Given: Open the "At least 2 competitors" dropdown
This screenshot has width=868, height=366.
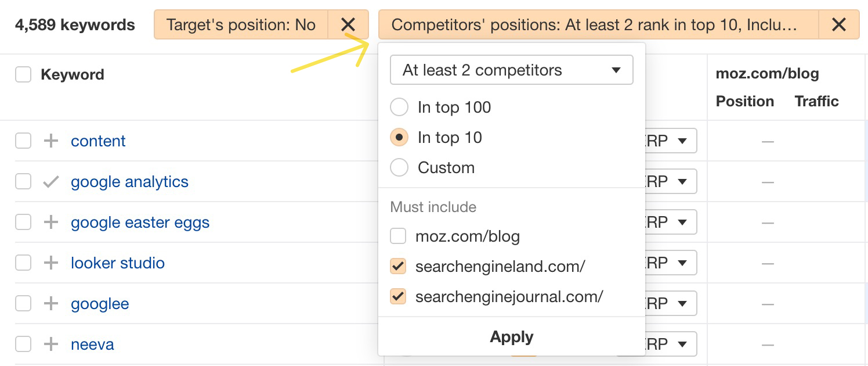Looking at the screenshot, I should tap(511, 70).
